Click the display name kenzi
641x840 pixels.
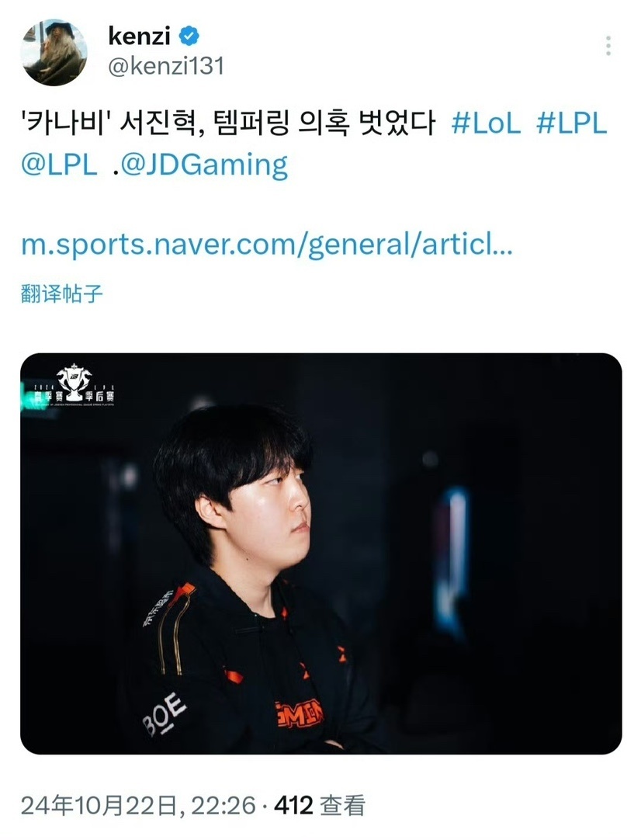click(139, 36)
